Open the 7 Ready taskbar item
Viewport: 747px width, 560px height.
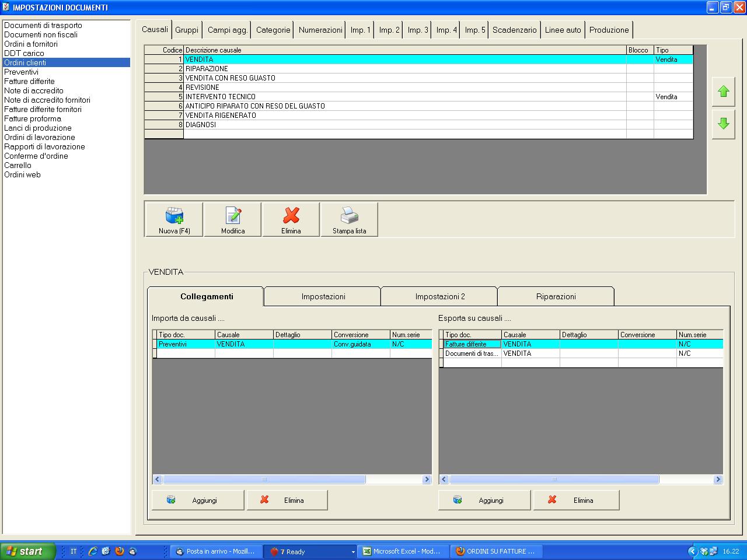[x=310, y=551]
